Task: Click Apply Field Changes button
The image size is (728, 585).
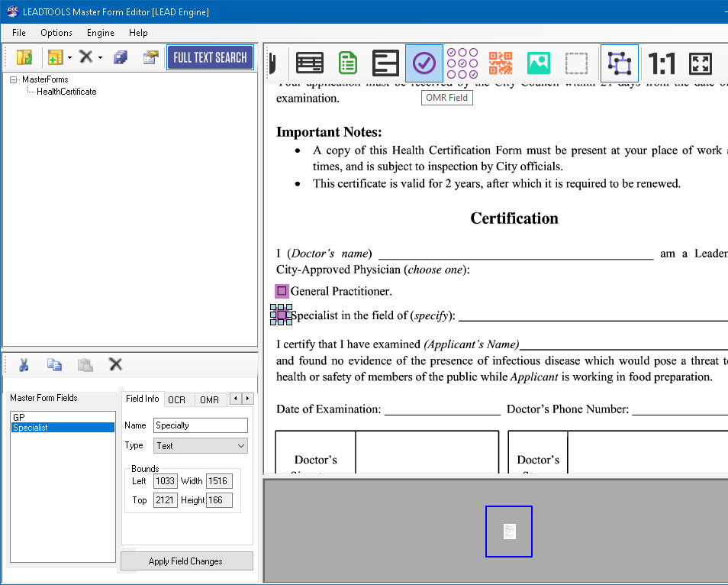Action: [x=187, y=561]
